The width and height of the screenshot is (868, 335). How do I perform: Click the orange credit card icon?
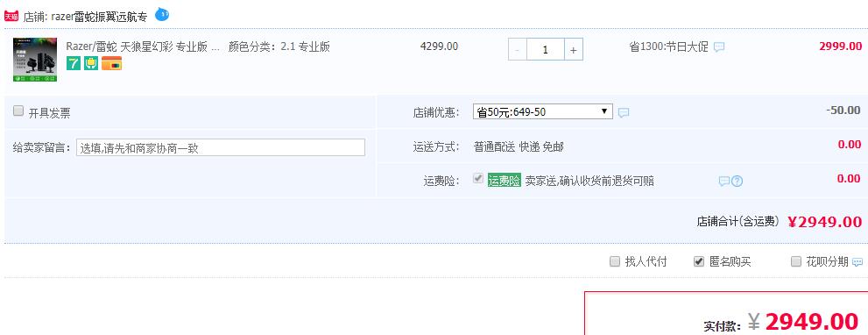point(111,63)
